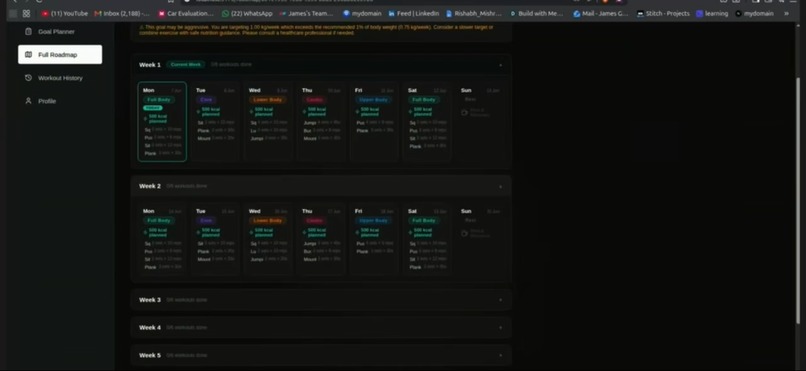Click the Mail - James bookmark favicon
The height and width of the screenshot is (371, 806).
[x=577, y=14]
